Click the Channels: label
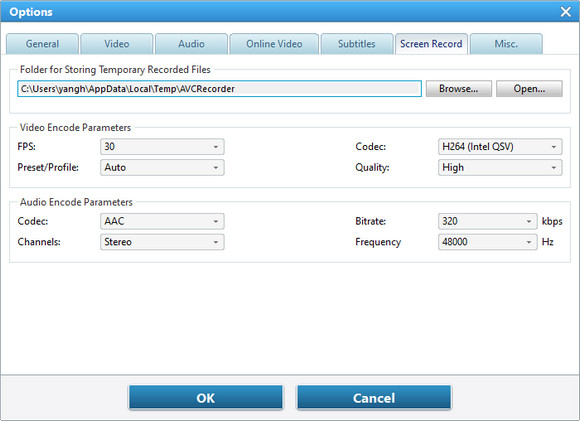 [x=39, y=242]
